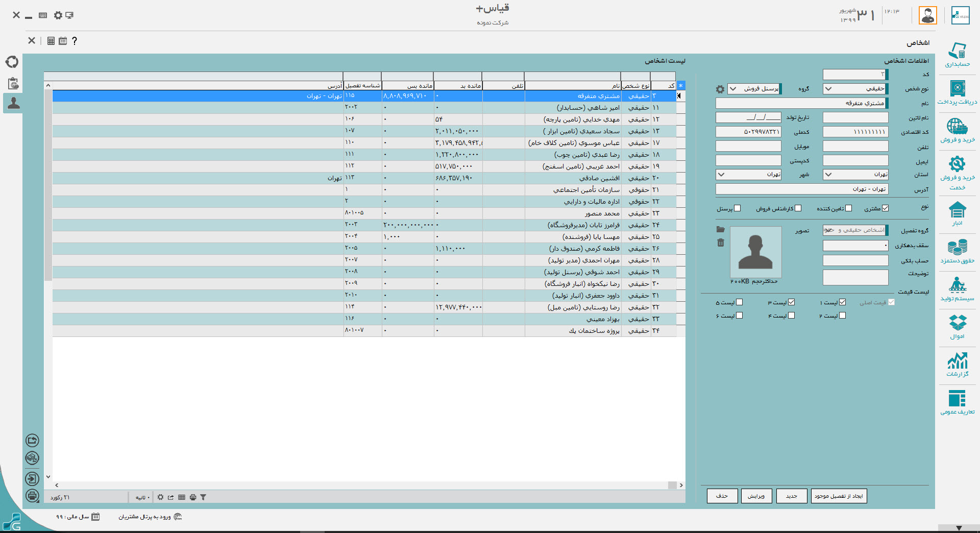Click the print icon in grid toolbar
The image size is (980, 533).
193,497
